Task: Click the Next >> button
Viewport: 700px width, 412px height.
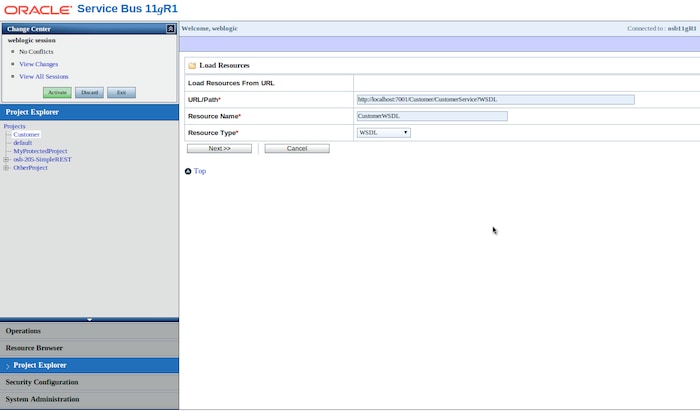Action: pyautogui.click(x=219, y=149)
